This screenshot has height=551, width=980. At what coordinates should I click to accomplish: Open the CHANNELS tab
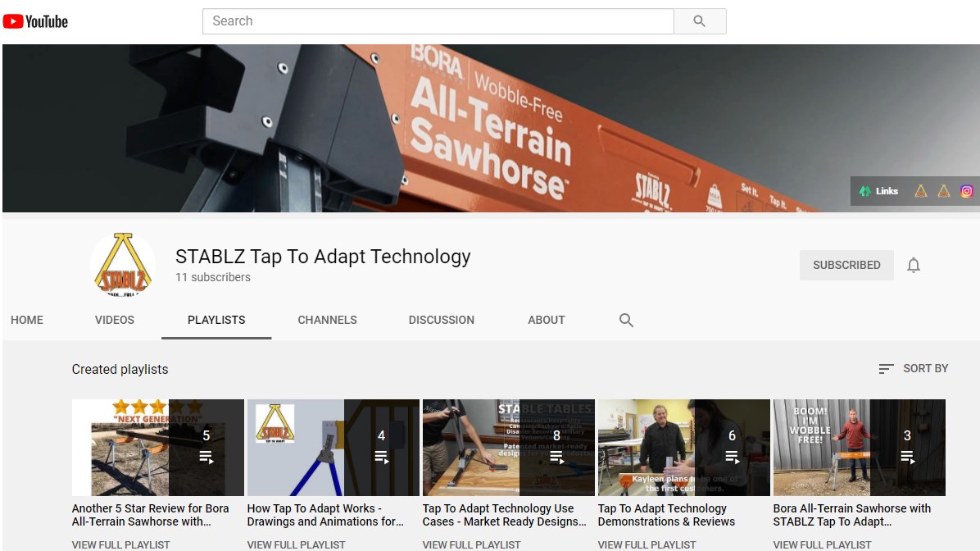pyautogui.click(x=327, y=320)
